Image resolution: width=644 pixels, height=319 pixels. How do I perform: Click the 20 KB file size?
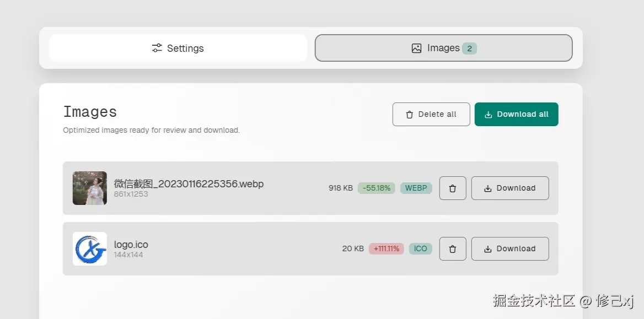click(x=353, y=249)
